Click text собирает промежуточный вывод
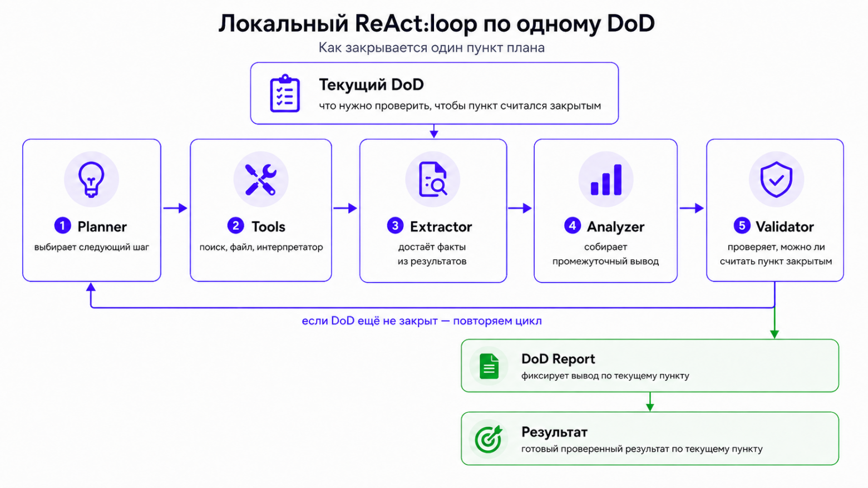Image resolution: width=868 pixels, height=488 pixels. click(x=605, y=254)
